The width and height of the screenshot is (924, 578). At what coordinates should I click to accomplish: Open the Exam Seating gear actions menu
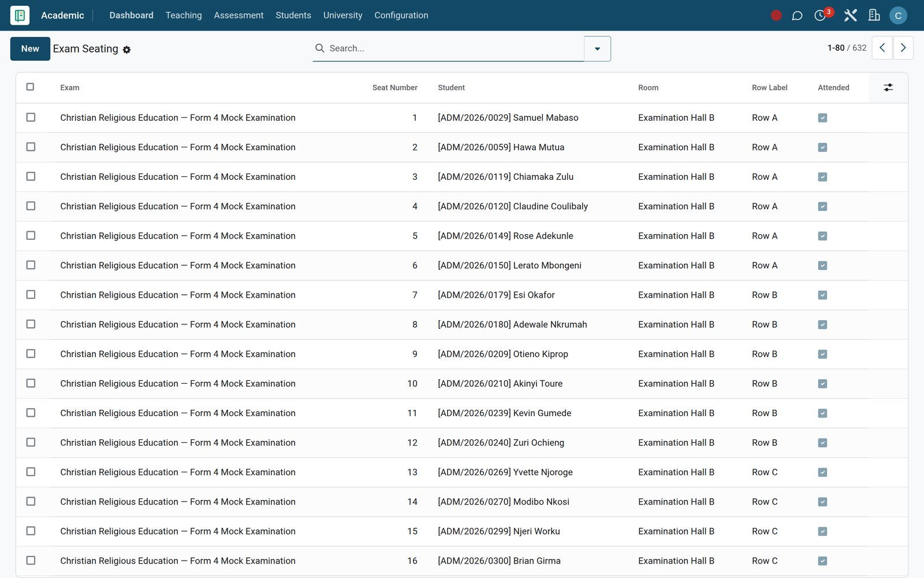pos(126,50)
